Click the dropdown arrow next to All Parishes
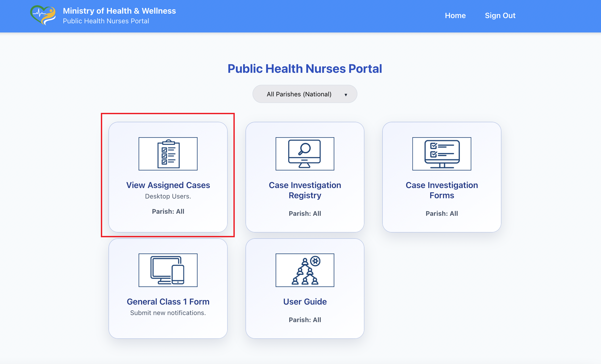Viewport: 601px width, 364px height. pos(346,94)
